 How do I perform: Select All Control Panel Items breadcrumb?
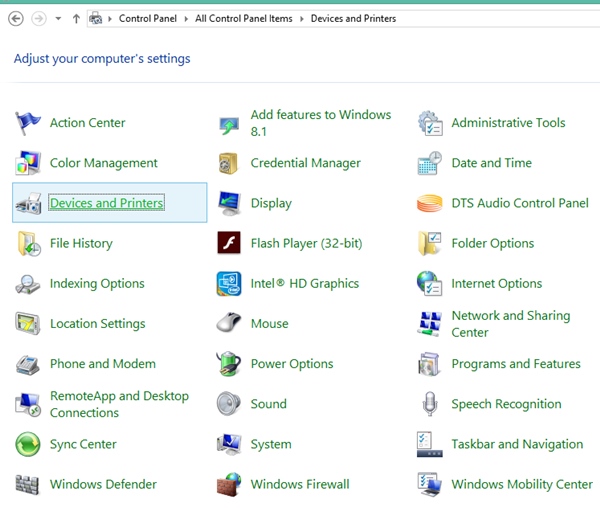[x=244, y=18]
